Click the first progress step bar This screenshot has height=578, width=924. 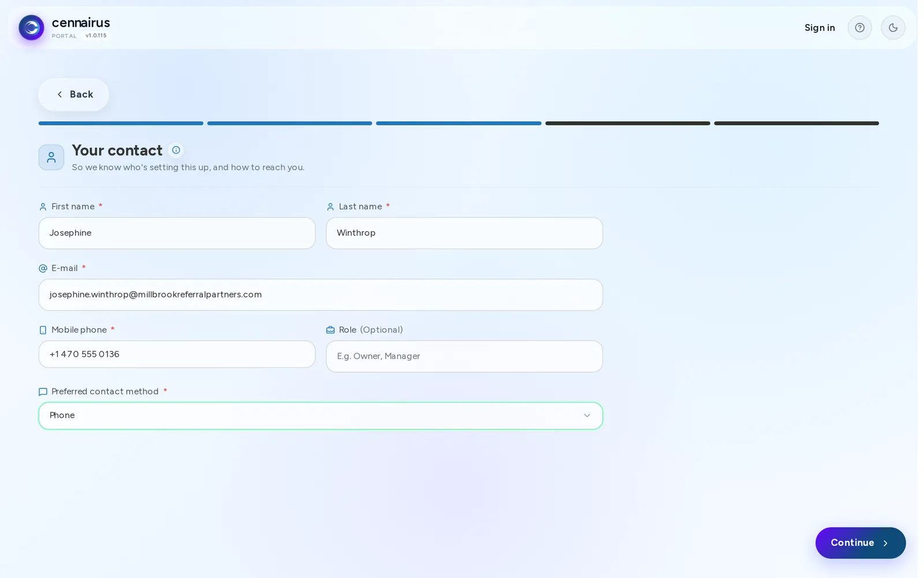(121, 123)
